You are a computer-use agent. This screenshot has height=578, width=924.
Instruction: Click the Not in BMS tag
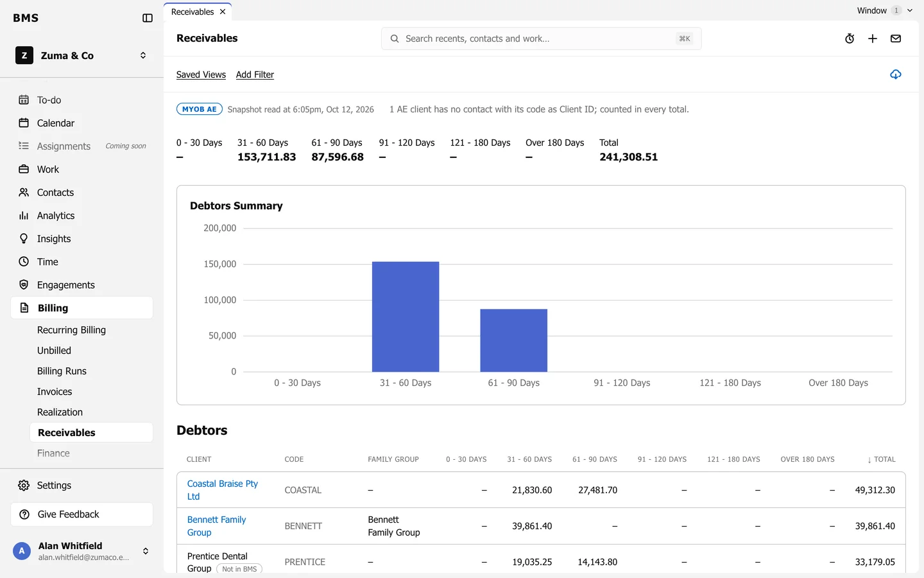click(x=239, y=569)
